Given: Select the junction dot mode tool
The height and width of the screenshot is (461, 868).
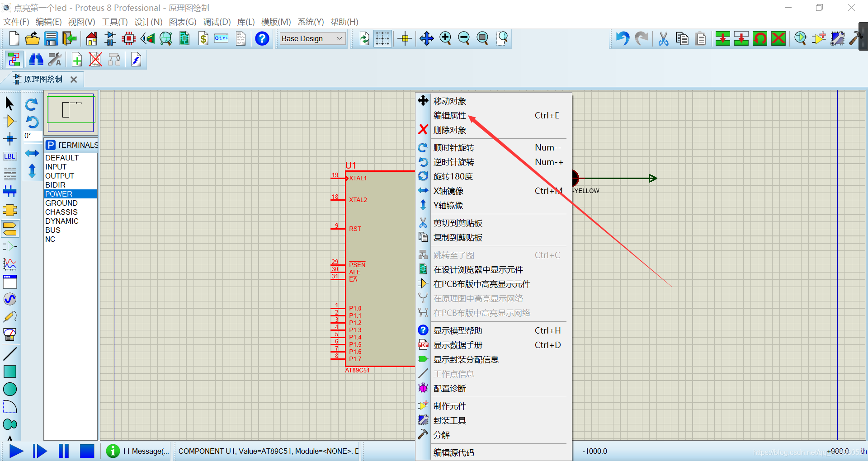Looking at the screenshot, I should point(9,139).
